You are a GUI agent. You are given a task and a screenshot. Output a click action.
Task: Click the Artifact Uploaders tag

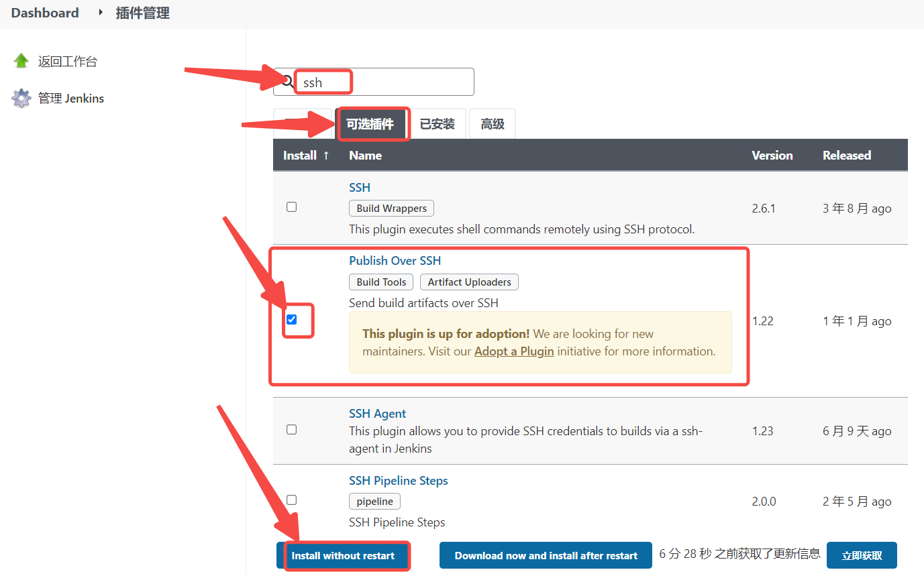coord(469,282)
